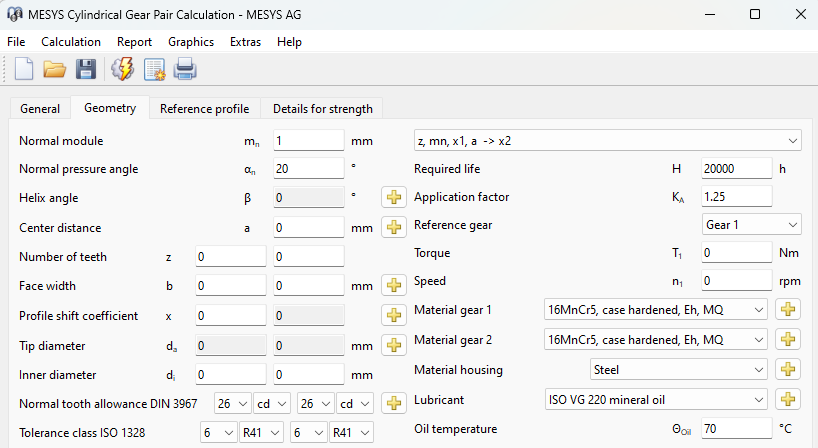Viewport: 818px width, 448px height.
Task: Click the plus button next to Material gear 1
Action: 790,310
